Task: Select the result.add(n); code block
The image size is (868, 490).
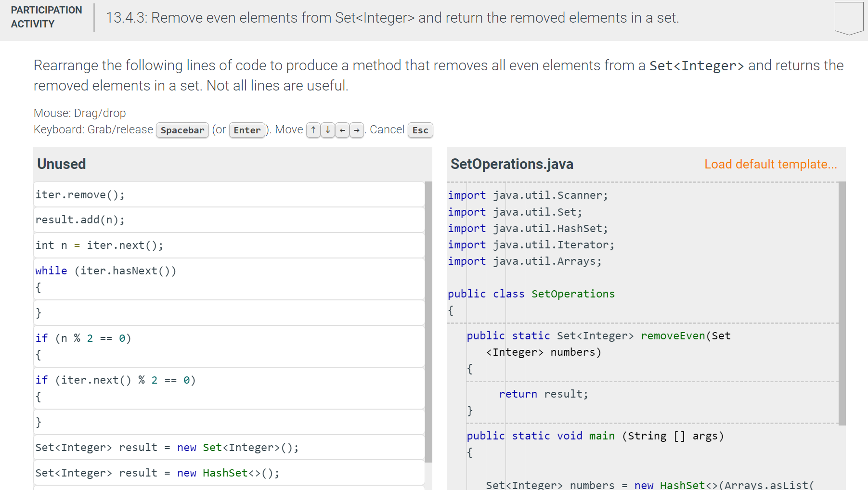Action: [229, 220]
